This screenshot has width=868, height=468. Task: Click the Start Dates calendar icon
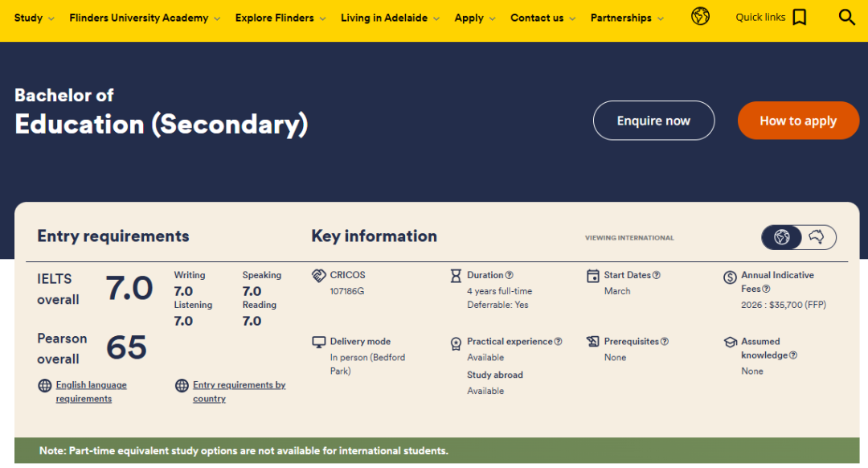592,276
